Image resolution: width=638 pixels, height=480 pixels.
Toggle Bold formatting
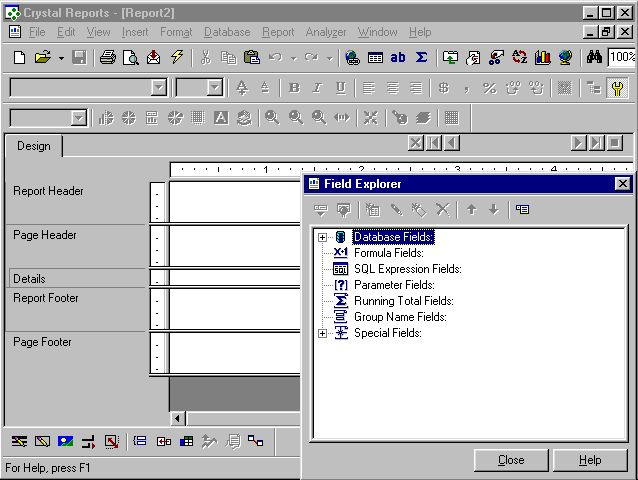tap(294, 88)
